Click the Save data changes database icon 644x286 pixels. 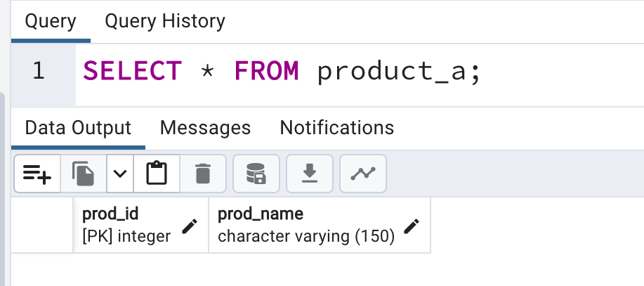tap(256, 174)
